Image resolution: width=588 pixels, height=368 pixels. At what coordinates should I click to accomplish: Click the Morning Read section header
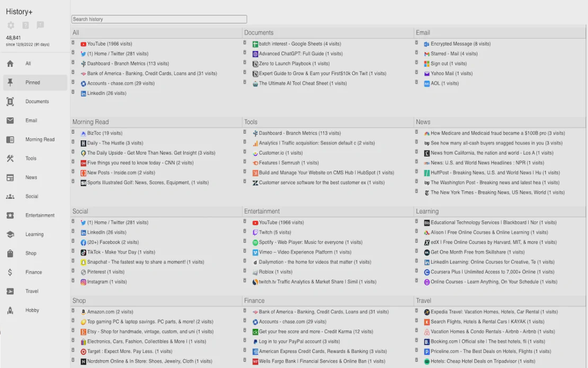(91, 122)
